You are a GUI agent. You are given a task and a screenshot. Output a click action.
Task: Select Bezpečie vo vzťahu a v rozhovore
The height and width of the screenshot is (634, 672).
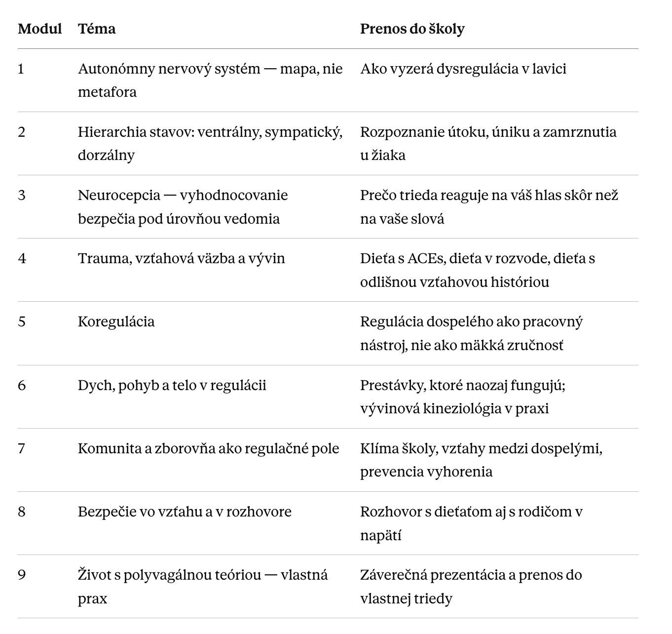coord(185,512)
